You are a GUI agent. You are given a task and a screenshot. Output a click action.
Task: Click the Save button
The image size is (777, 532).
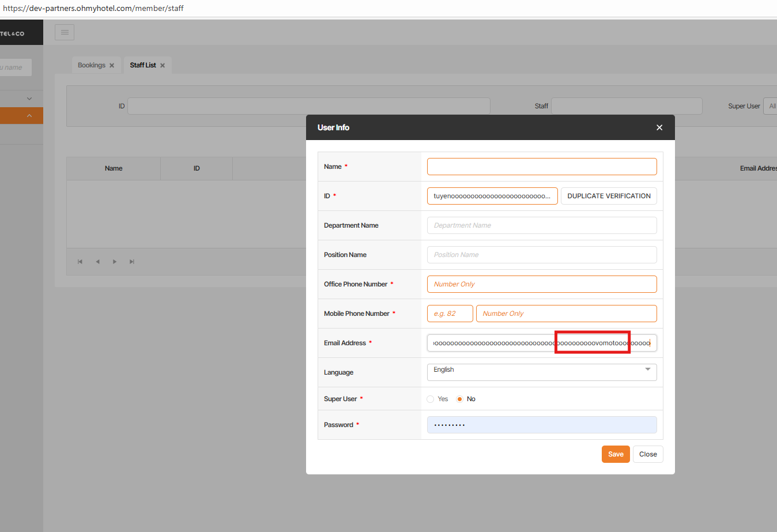[x=615, y=454]
